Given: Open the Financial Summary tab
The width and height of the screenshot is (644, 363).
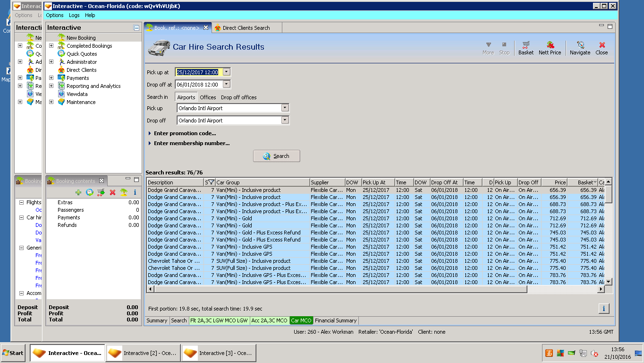Looking at the screenshot, I should [336, 320].
